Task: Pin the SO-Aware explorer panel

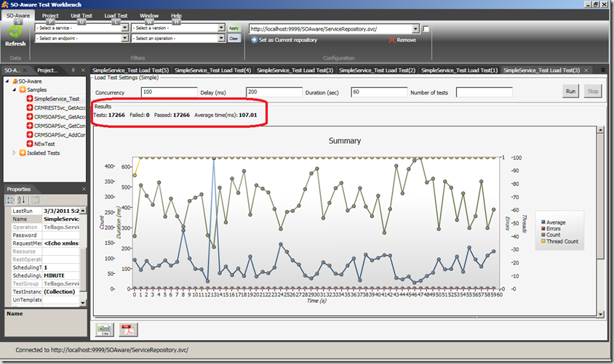Action: [73, 70]
